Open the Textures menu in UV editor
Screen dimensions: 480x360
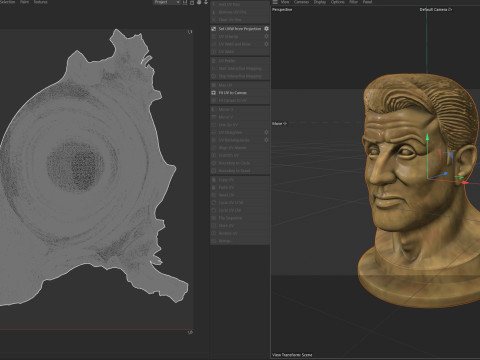click(x=40, y=2)
